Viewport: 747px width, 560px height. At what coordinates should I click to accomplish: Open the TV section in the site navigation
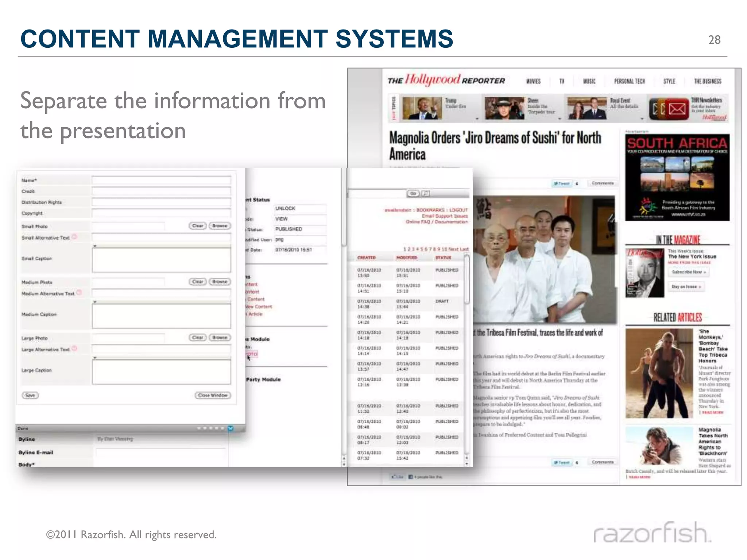(x=562, y=81)
